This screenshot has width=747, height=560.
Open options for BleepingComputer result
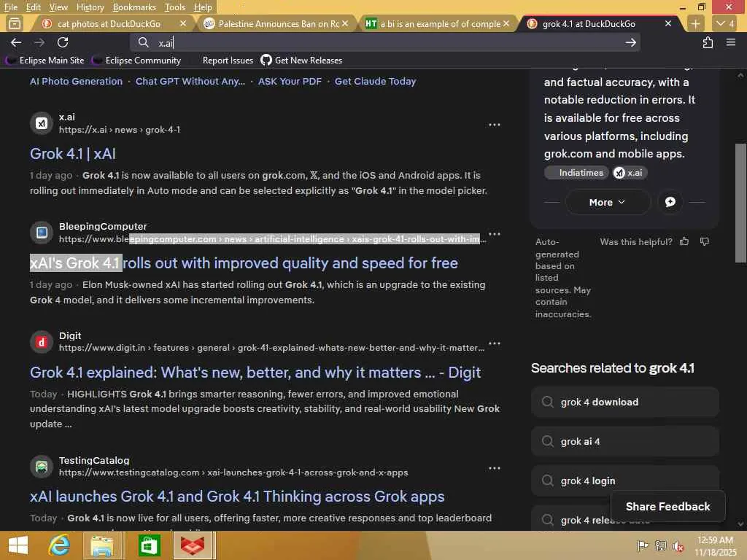pyautogui.click(x=495, y=234)
